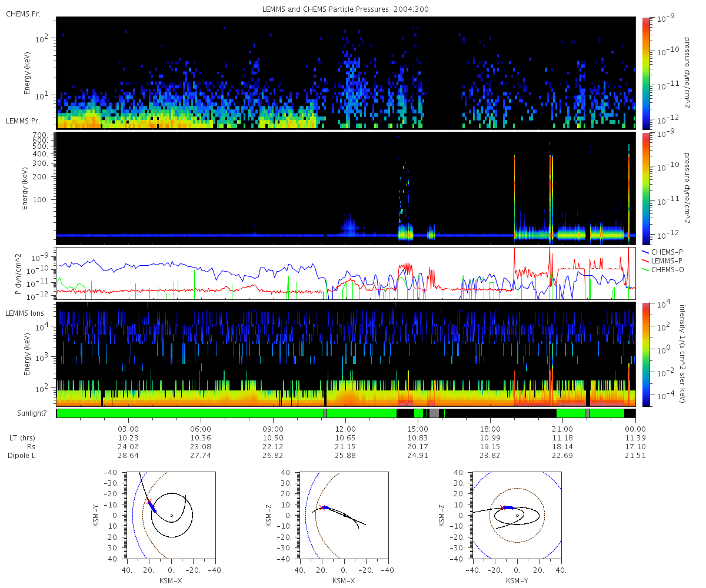The image size is (706, 588).
Task: Click the LT value 10.23
Action: click(128, 438)
